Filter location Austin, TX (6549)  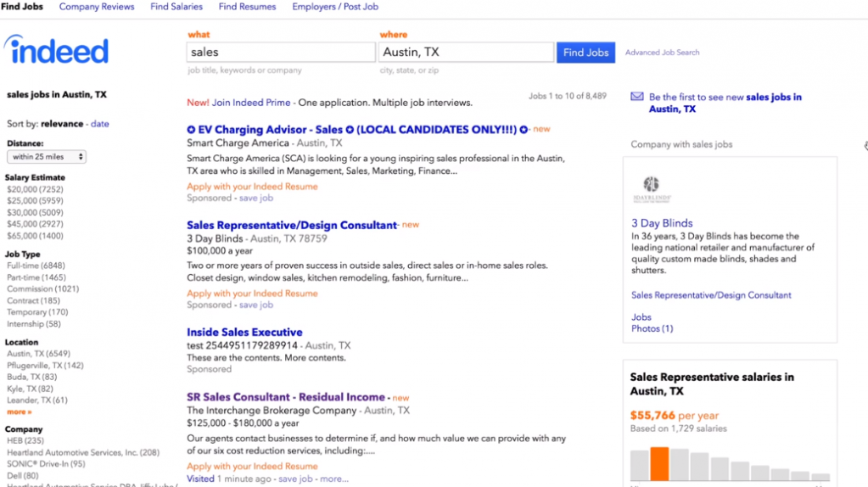[38, 354]
